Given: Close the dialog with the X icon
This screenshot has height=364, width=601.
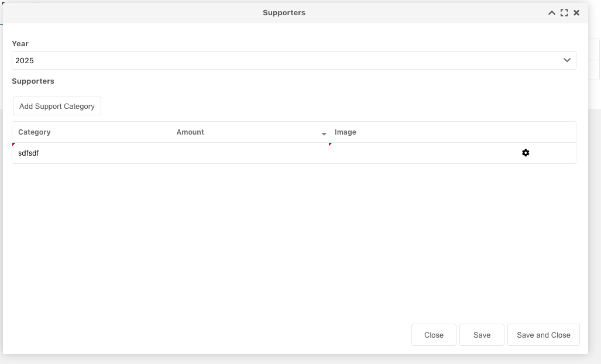Looking at the screenshot, I should point(576,13).
